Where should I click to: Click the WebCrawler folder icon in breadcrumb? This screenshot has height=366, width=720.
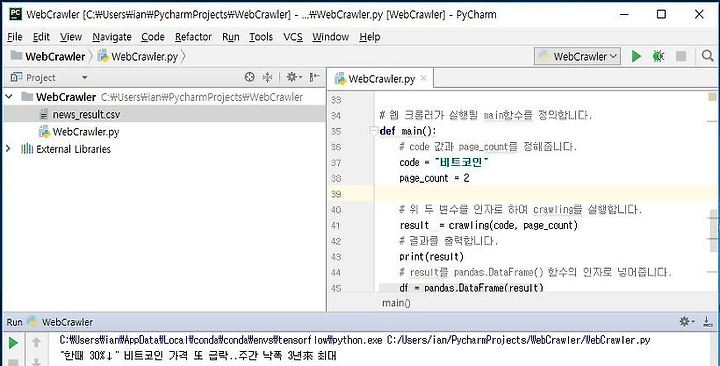(17, 56)
